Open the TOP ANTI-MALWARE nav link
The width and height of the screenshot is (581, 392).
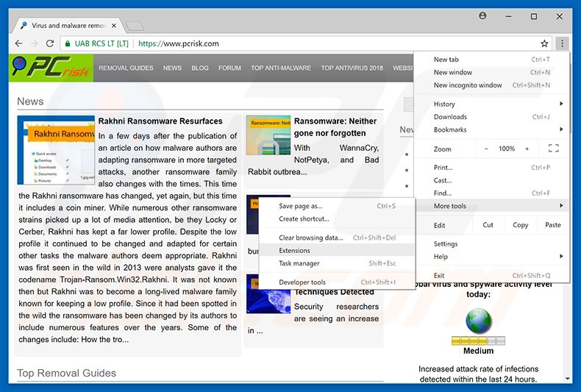[x=280, y=68]
